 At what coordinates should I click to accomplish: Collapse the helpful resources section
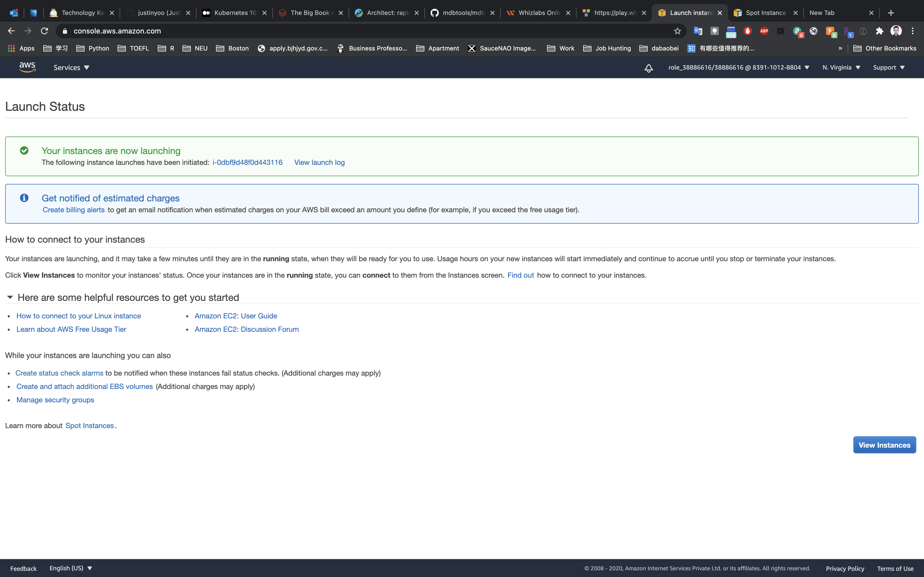10,297
